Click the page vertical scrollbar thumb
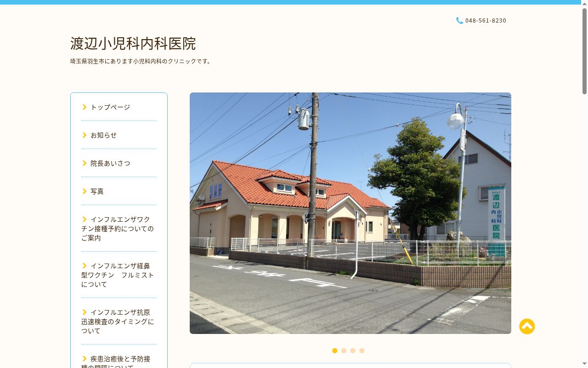 (584, 51)
